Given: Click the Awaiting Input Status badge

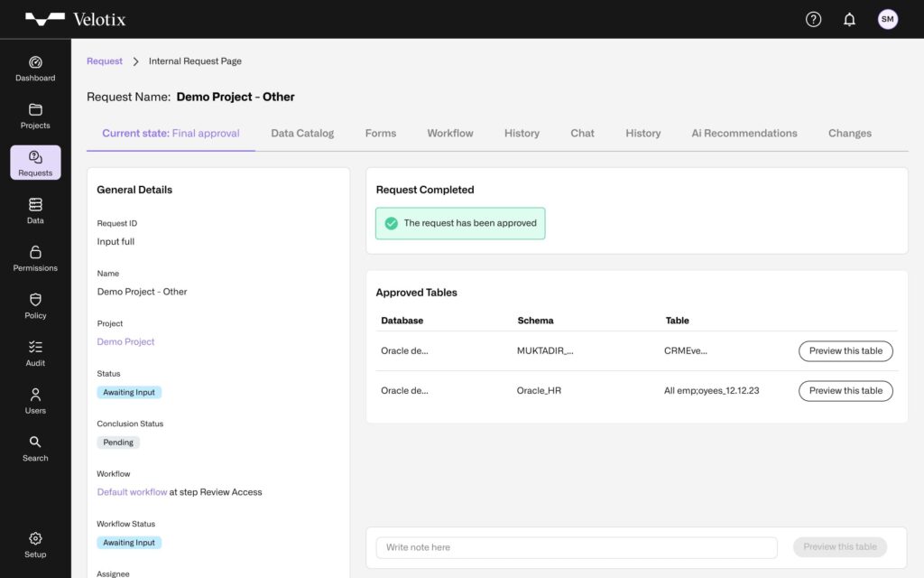Looking at the screenshot, I should coord(129,392).
